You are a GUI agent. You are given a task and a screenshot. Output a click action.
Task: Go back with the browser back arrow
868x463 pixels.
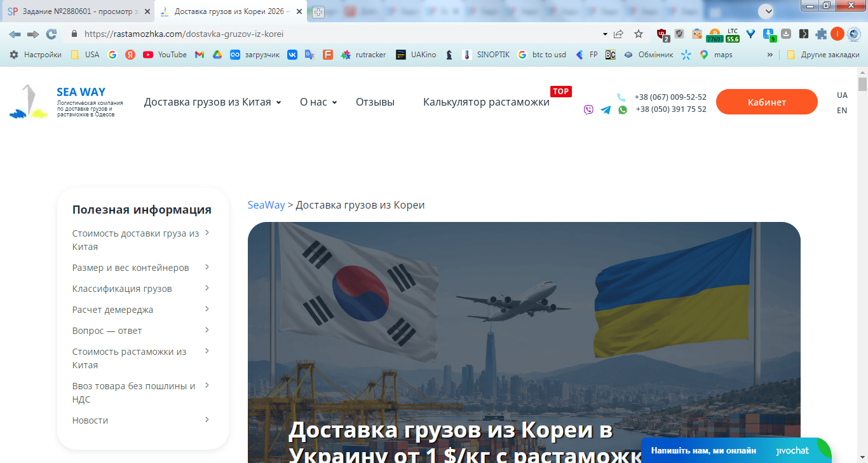[x=15, y=34]
